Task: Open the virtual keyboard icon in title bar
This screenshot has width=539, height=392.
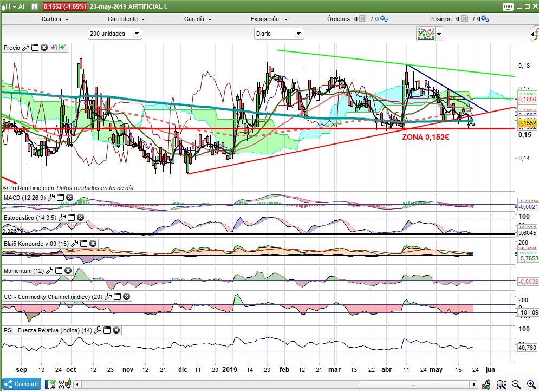Action: 507,6
